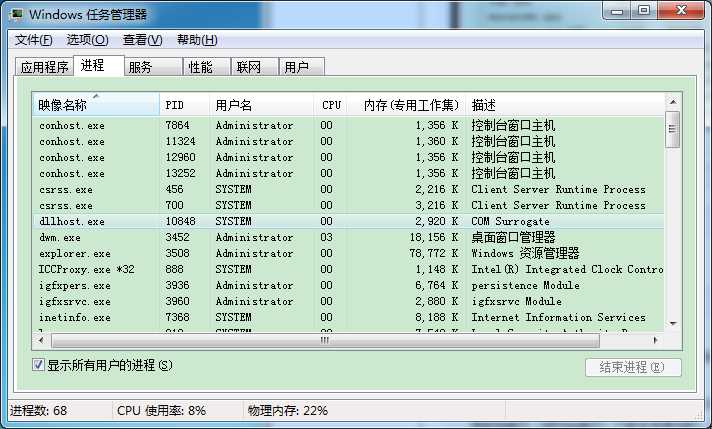Select conhost.exe row with PID 13252

click(x=348, y=173)
